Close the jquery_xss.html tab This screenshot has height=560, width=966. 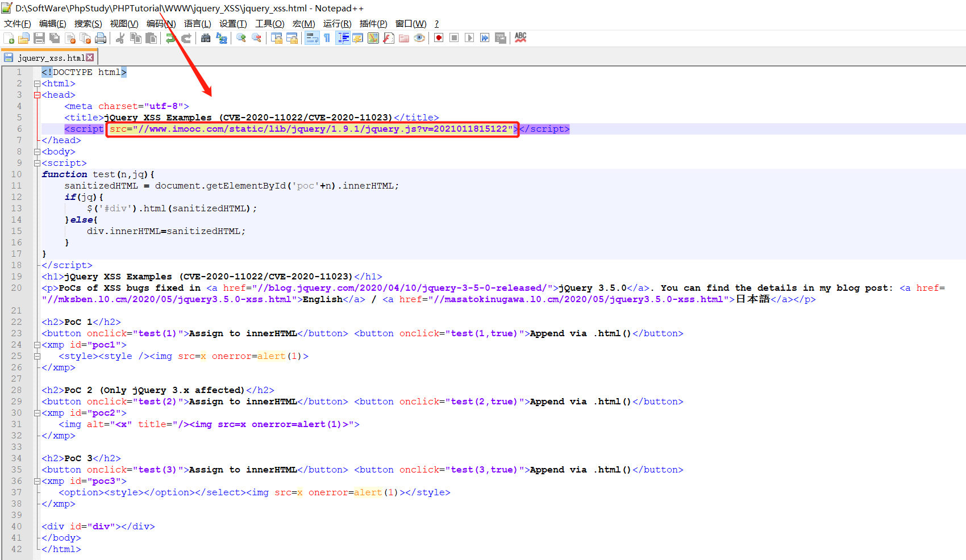90,57
